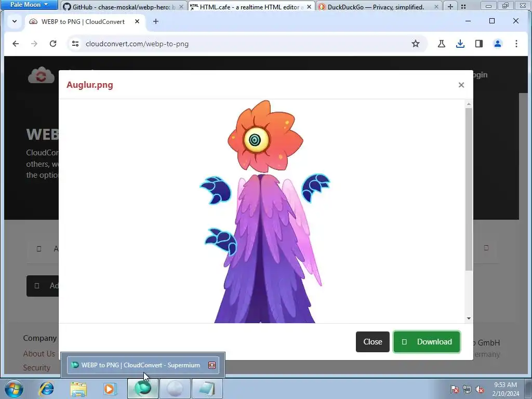Launch Internet Explorer from the taskbar
The image size is (532, 399).
tap(46, 389)
